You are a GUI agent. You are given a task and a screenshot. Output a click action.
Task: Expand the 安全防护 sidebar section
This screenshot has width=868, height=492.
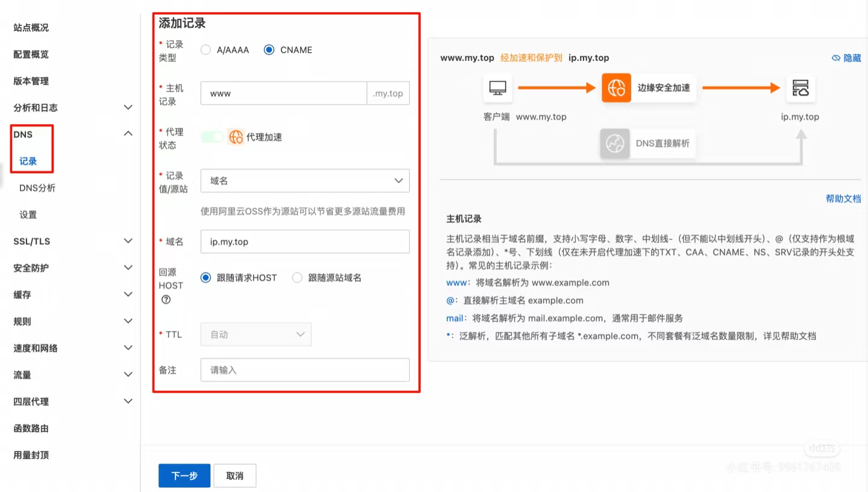(x=128, y=268)
